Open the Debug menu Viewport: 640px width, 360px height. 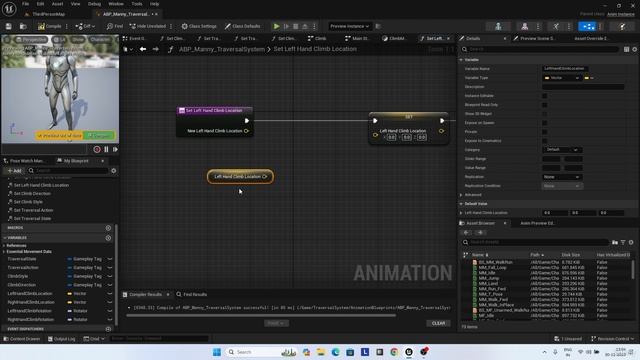tap(94, 4)
